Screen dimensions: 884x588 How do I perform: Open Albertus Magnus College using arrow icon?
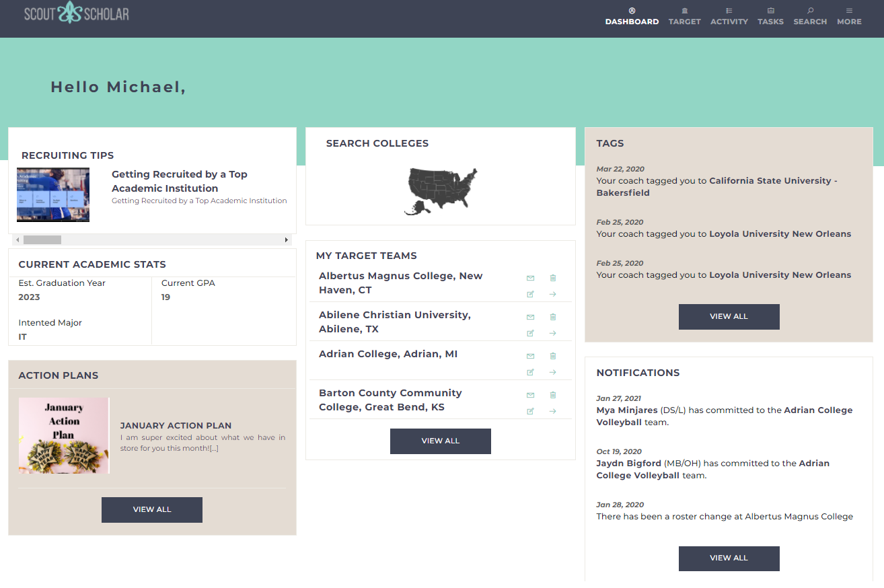(553, 294)
